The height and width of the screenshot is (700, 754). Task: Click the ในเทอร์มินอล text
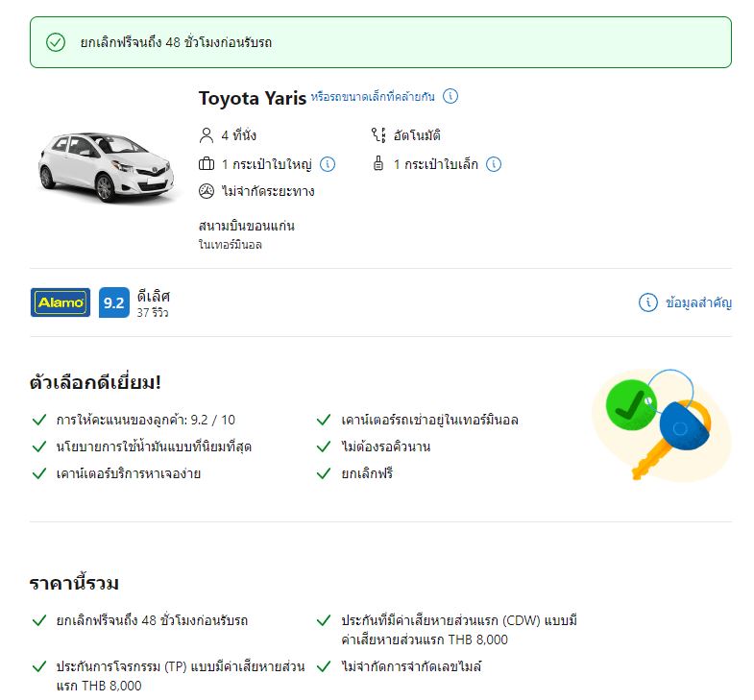pyautogui.click(x=231, y=245)
